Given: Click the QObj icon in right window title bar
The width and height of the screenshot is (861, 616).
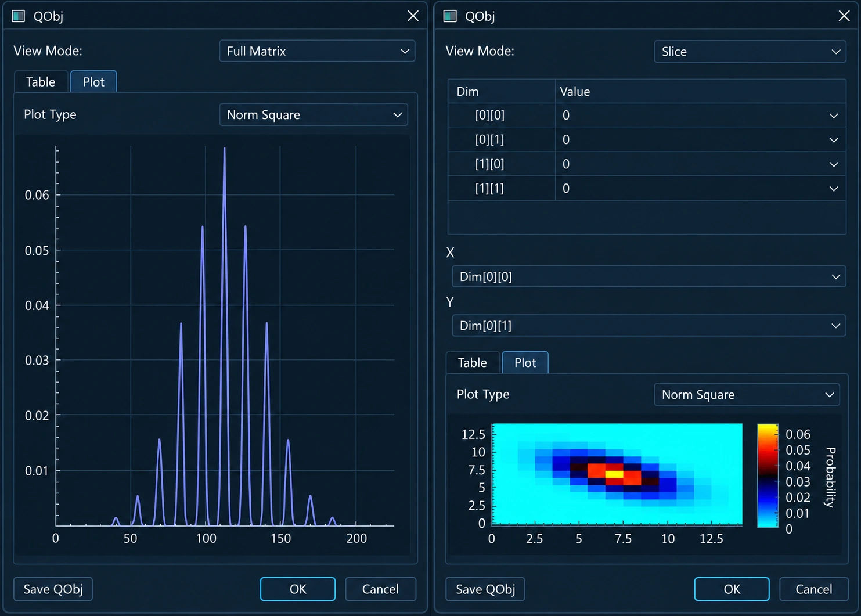Looking at the screenshot, I should click(x=450, y=16).
